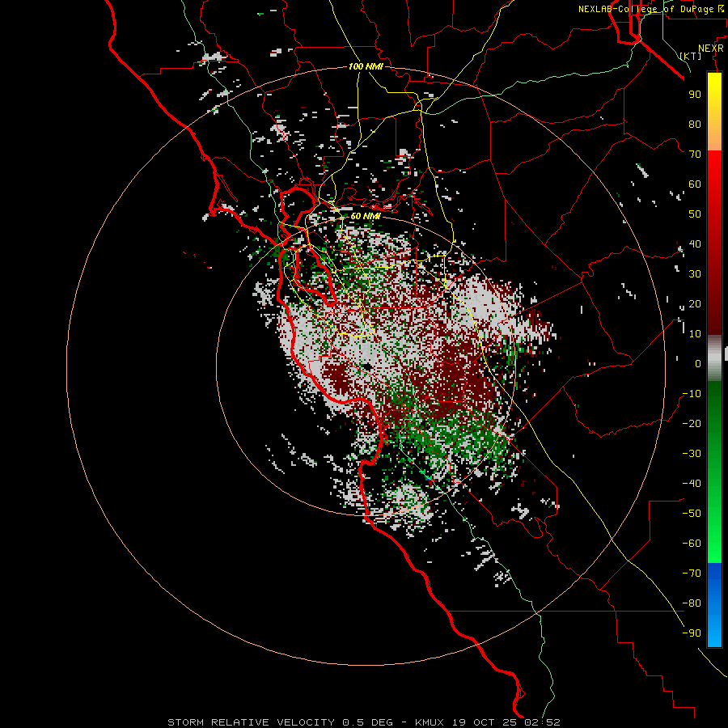
Task: Click the light orange 70-80 color bar segment
Action: click(714, 138)
